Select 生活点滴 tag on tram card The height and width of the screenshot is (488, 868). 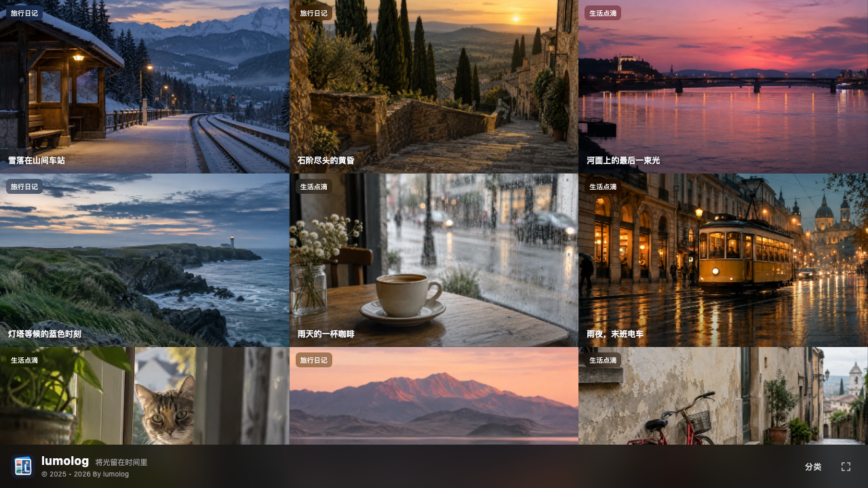click(603, 186)
